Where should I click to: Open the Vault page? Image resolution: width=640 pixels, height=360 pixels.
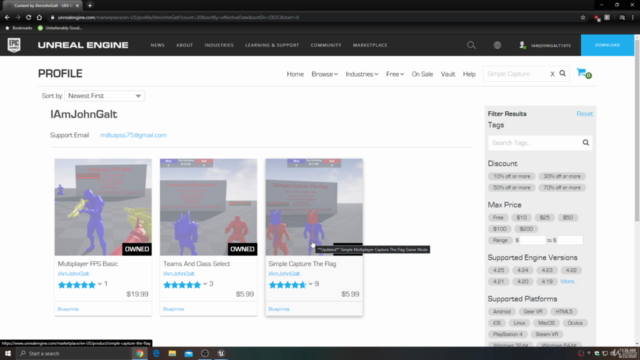click(448, 74)
